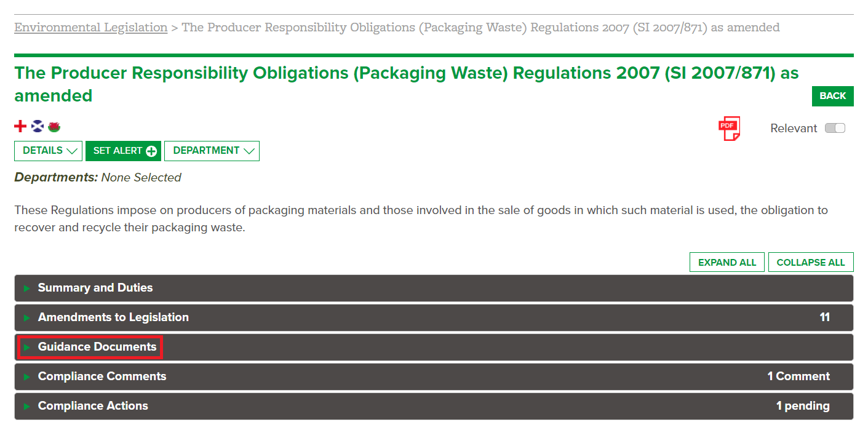Click the England flag icon
This screenshot has height=422, width=868.
[20, 127]
